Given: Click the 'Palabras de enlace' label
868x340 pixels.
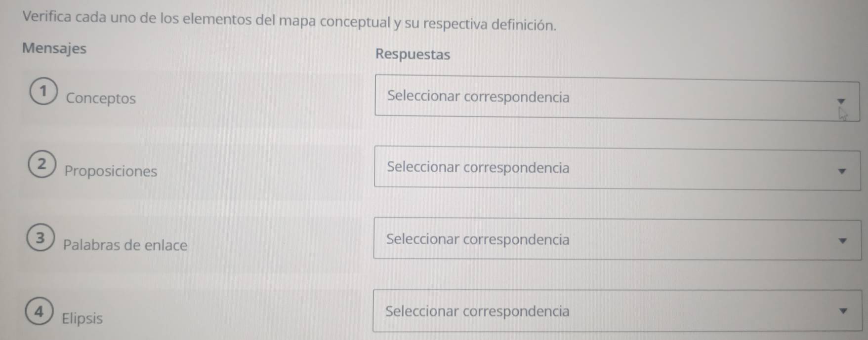Looking at the screenshot, I should coord(125,245).
